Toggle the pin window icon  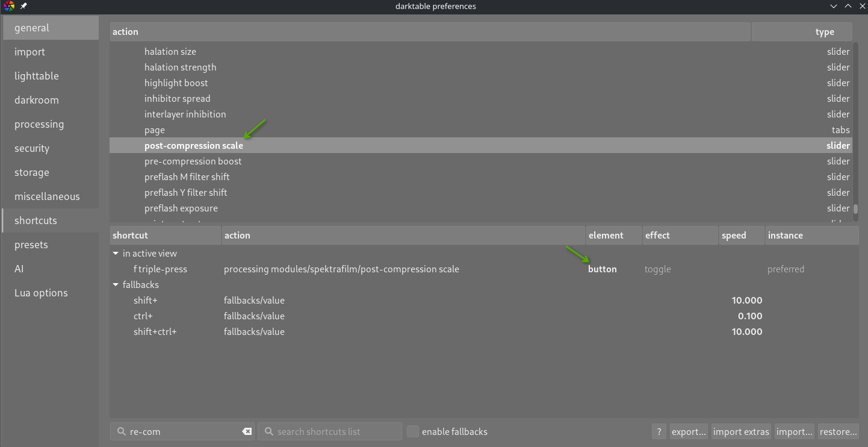tap(23, 6)
